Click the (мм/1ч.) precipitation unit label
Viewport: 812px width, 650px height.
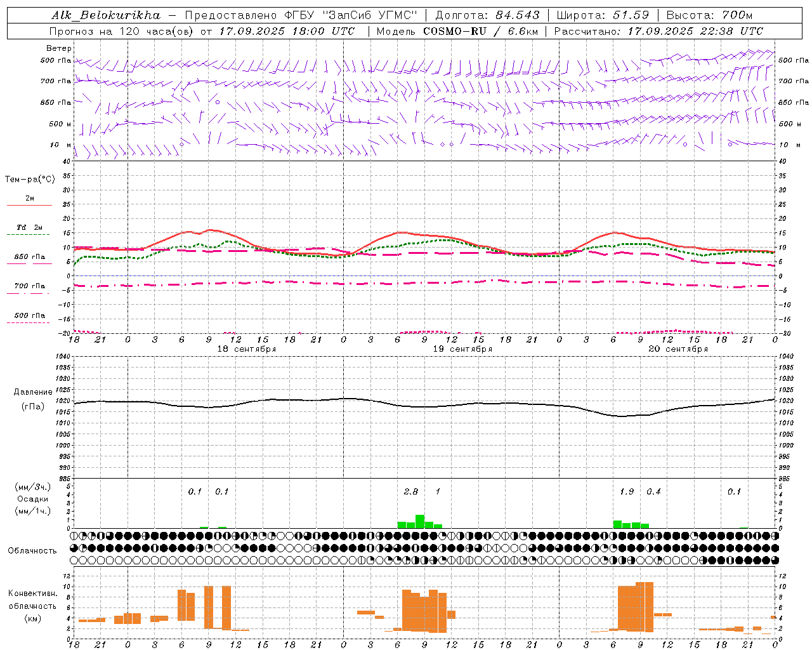[32, 511]
